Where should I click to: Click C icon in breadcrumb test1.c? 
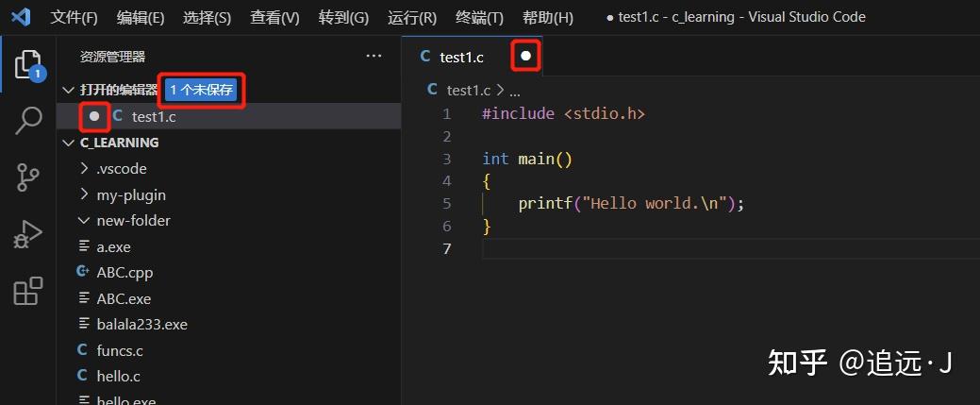tap(432, 90)
